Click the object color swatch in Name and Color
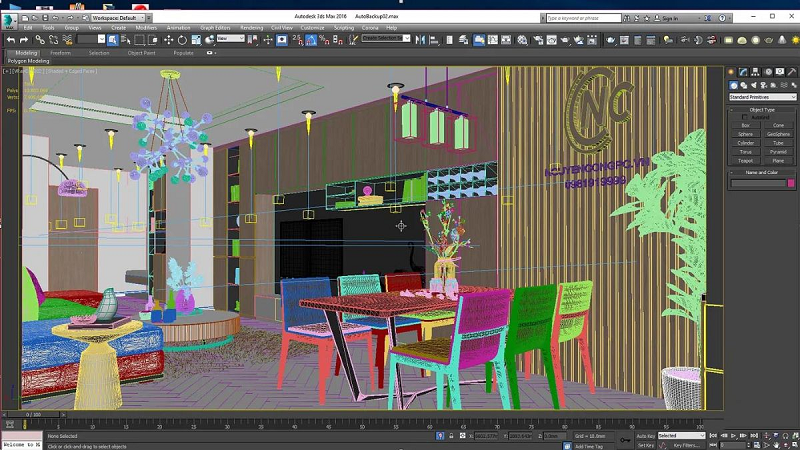The image size is (800, 450). pyautogui.click(x=791, y=184)
